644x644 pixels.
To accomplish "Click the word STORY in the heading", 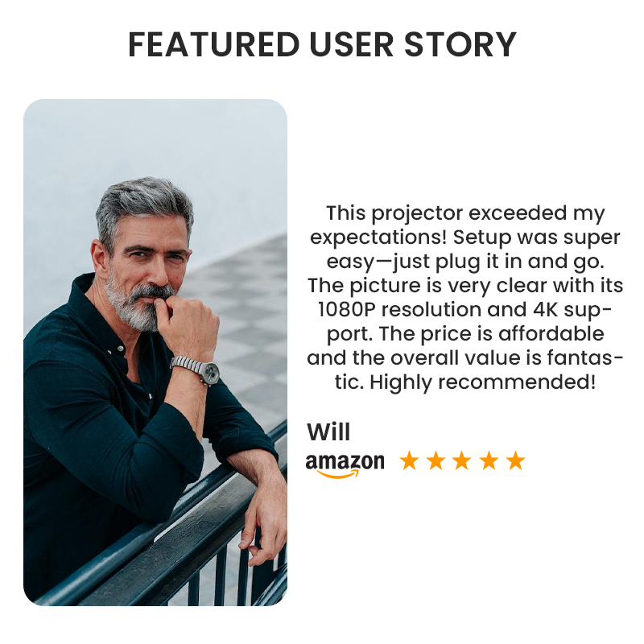I will pos(460,44).
